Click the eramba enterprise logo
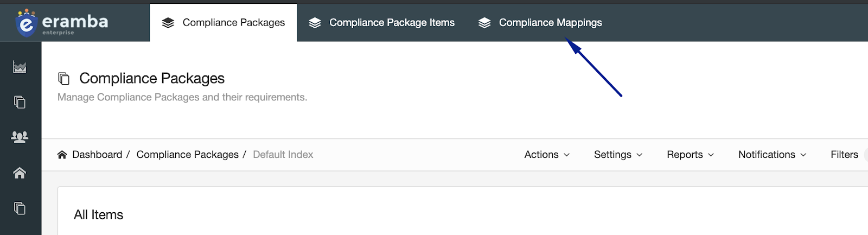Viewport: 868px width, 235px height. pyautogui.click(x=62, y=23)
